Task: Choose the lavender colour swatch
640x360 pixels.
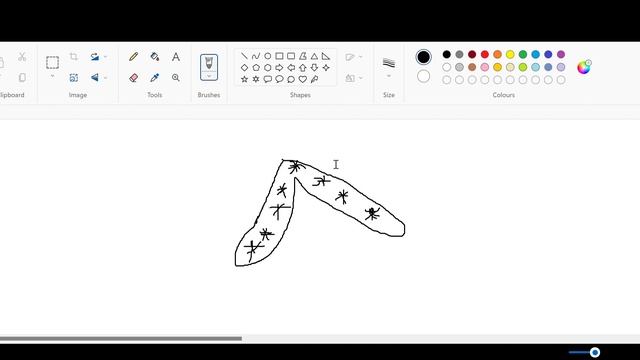Action: click(x=561, y=67)
